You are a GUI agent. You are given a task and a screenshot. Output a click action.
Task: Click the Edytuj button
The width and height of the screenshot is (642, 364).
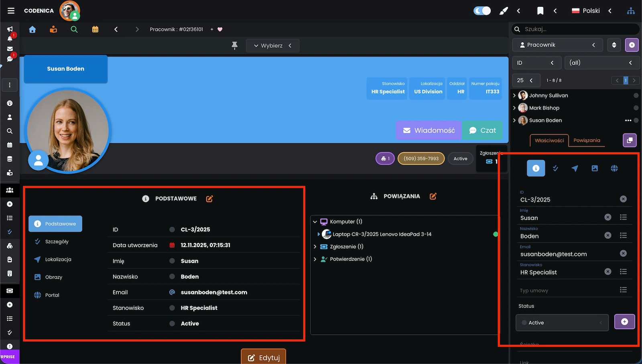pyautogui.click(x=263, y=357)
